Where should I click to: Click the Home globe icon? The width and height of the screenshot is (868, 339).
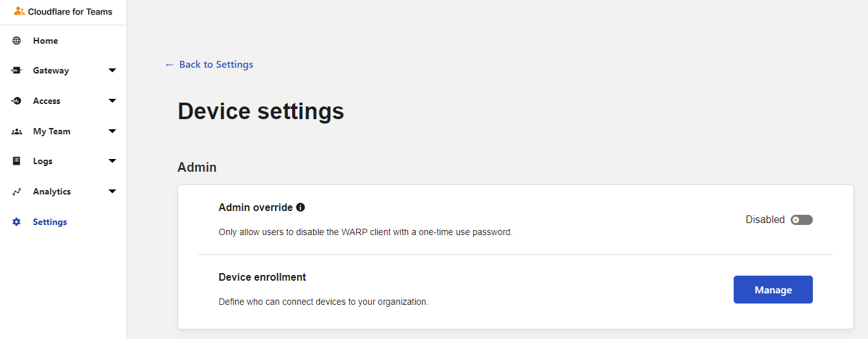pos(16,41)
